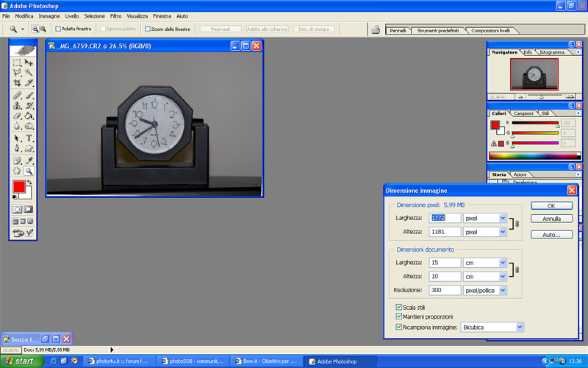This screenshot has width=588, height=368.
Task: Click the Move tool
Action: pos(29,63)
